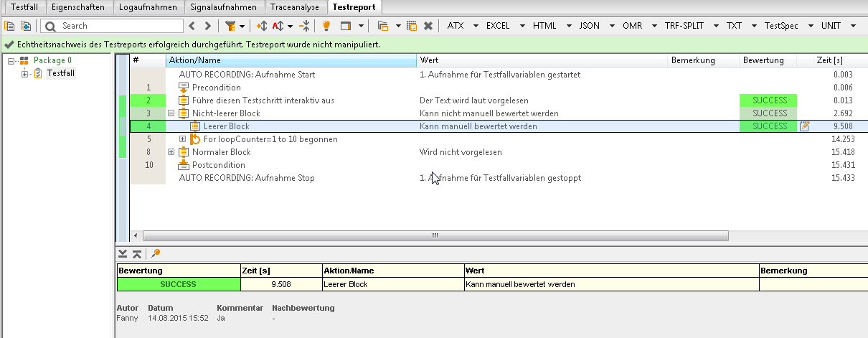Click the Precondition step icon

[x=183, y=88]
